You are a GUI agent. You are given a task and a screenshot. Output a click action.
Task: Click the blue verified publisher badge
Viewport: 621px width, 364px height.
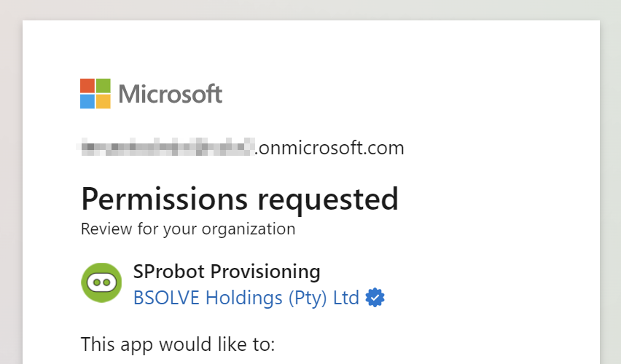click(x=375, y=298)
